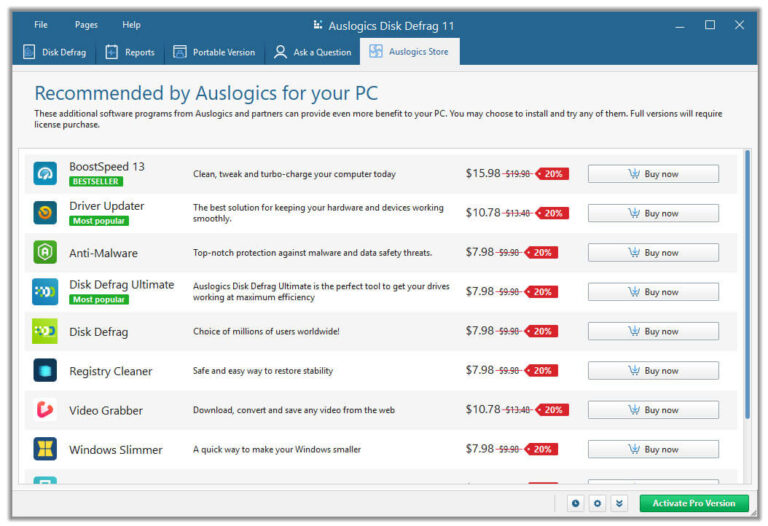768x526 pixels.
Task: Click the Registry Cleaner product icon
Action: [45, 371]
